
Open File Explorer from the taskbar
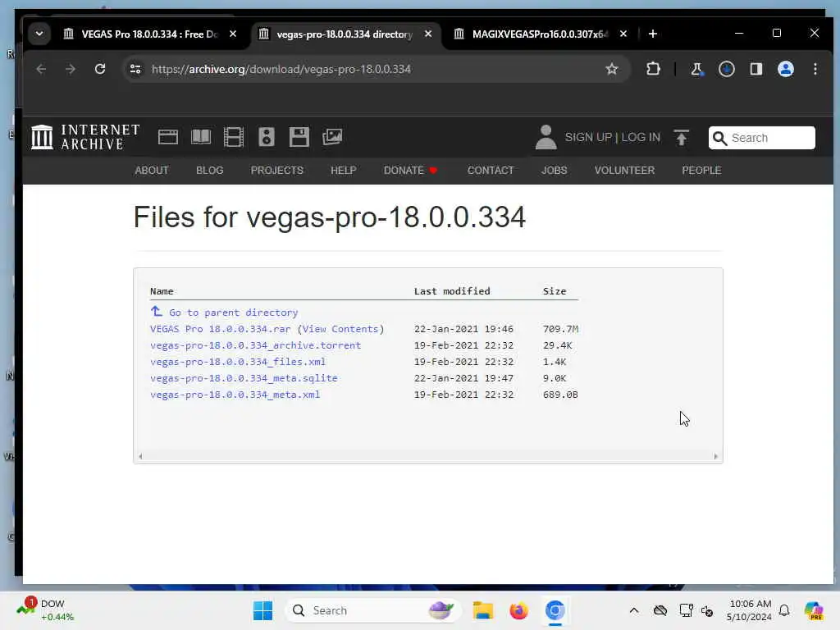[482, 610]
